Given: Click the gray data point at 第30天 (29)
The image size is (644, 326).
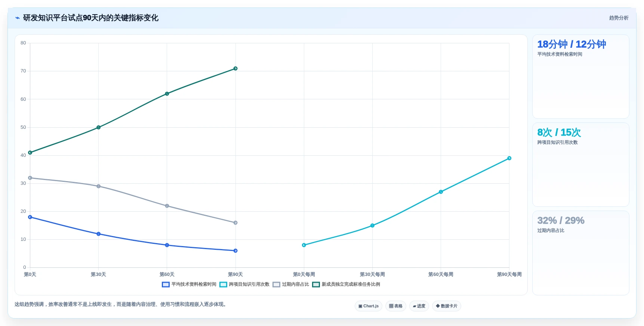Looking at the screenshot, I should [99, 186].
